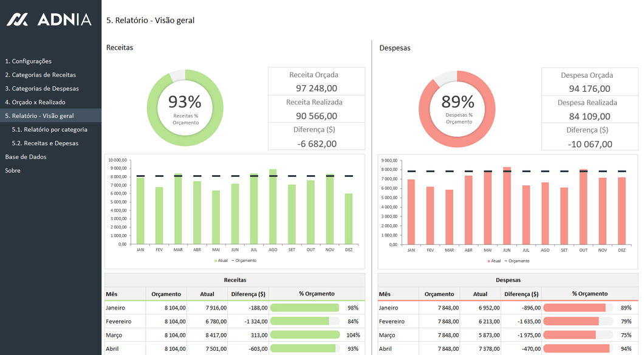Select 5. Relatório - Visão geral
This screenshot has width=644, height=355.
(x=39, y=115)
